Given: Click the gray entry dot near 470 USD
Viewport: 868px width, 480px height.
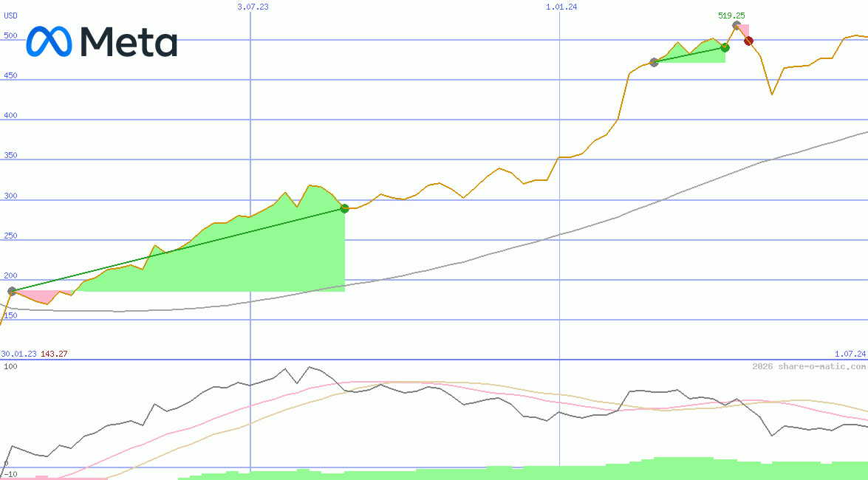Looking at the screenshot, I should click(654, 62).
